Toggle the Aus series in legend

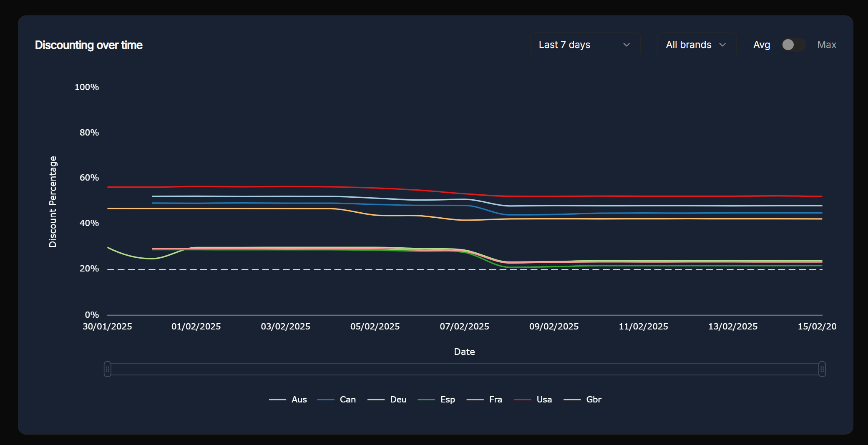click(x=299, y=400)
